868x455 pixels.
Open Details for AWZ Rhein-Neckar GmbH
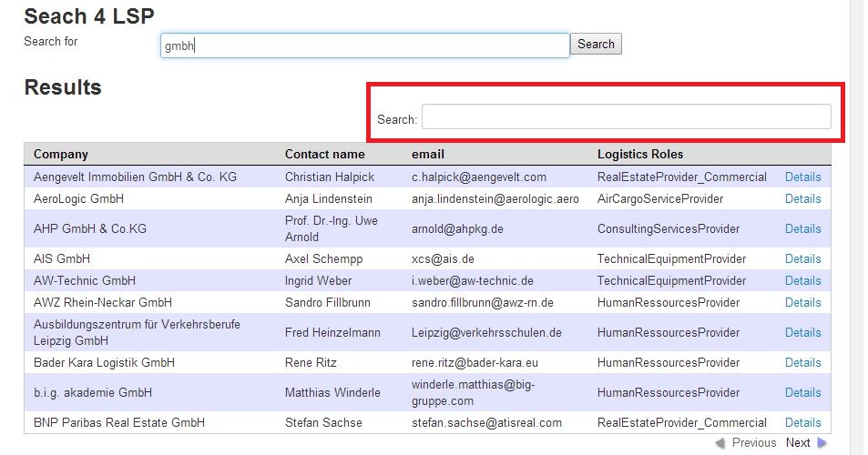click(x=802, y=302)
